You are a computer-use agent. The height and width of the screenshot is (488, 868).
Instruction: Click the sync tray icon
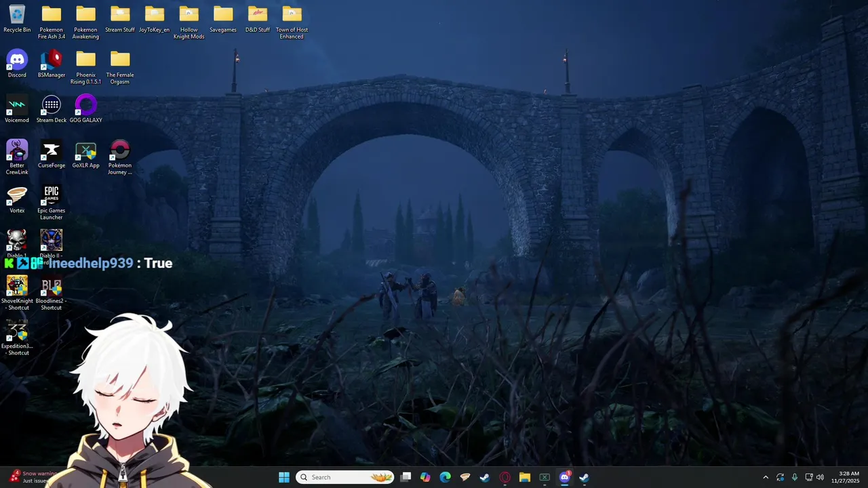(781, 477)
